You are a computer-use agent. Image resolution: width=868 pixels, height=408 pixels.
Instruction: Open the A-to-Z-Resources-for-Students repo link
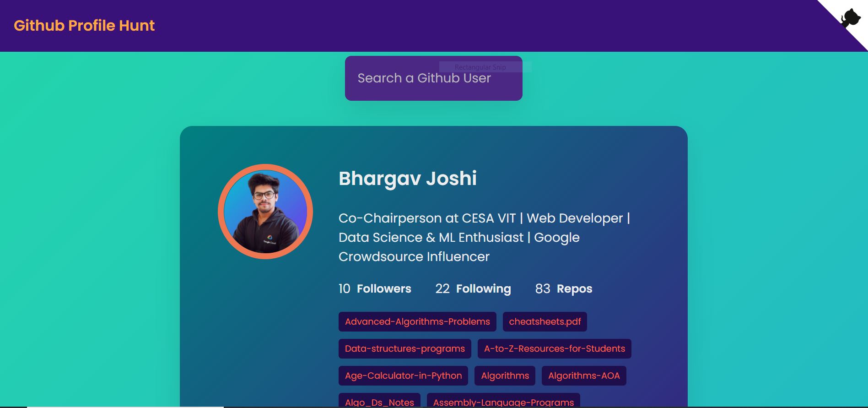coord(555,348)
